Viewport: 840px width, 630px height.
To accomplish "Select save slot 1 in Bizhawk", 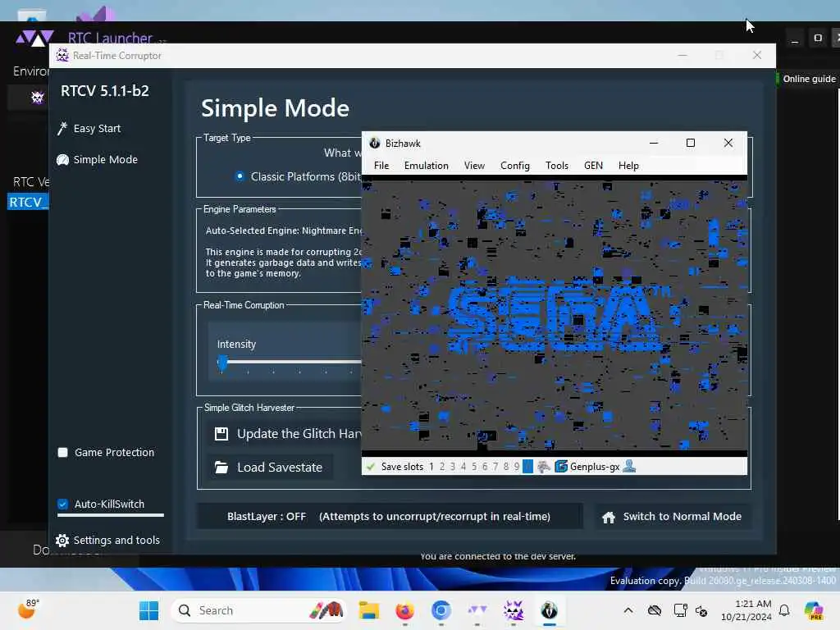I will pyautogui.click(x=431, y=467).
